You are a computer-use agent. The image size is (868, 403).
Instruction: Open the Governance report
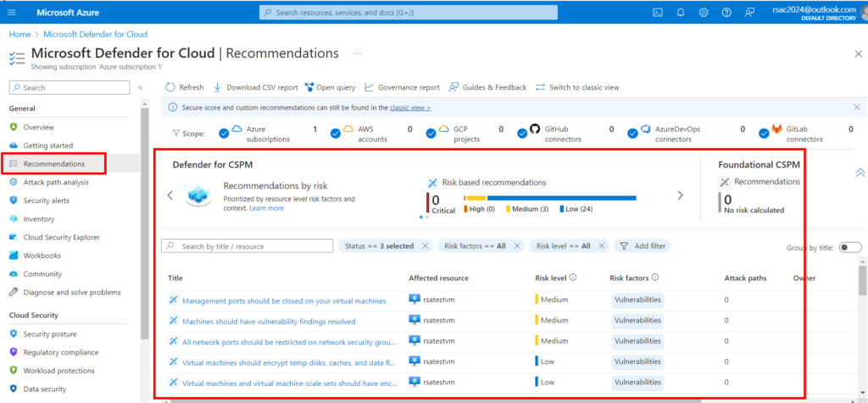pyautogui.click(x=403, y=87)
